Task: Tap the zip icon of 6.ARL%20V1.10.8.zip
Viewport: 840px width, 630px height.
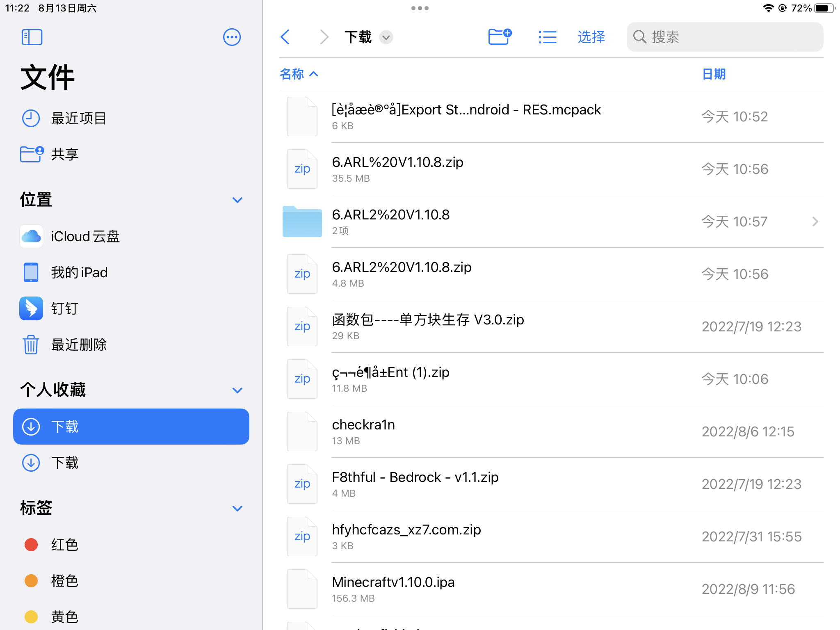Action: click(302, 169)
